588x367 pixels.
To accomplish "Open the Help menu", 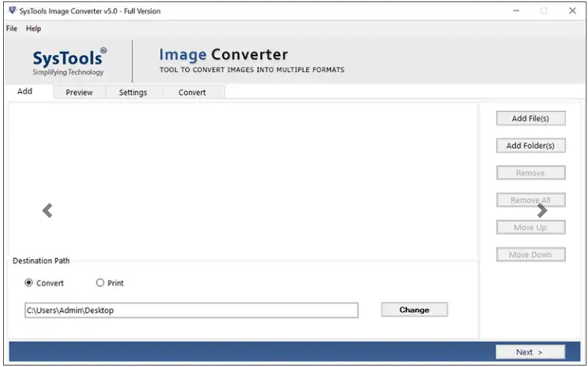I will click(x=34, y=28).
